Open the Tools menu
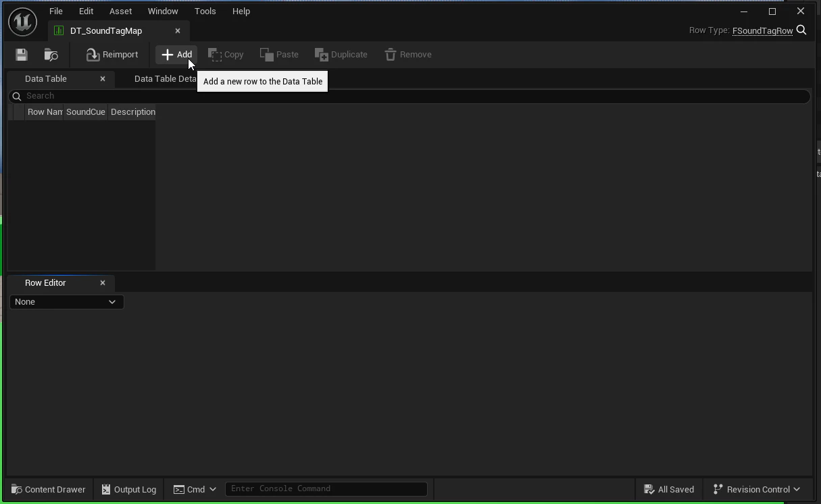Image resolution: width=821 pixels, height=504 pixels. [205, 11]
